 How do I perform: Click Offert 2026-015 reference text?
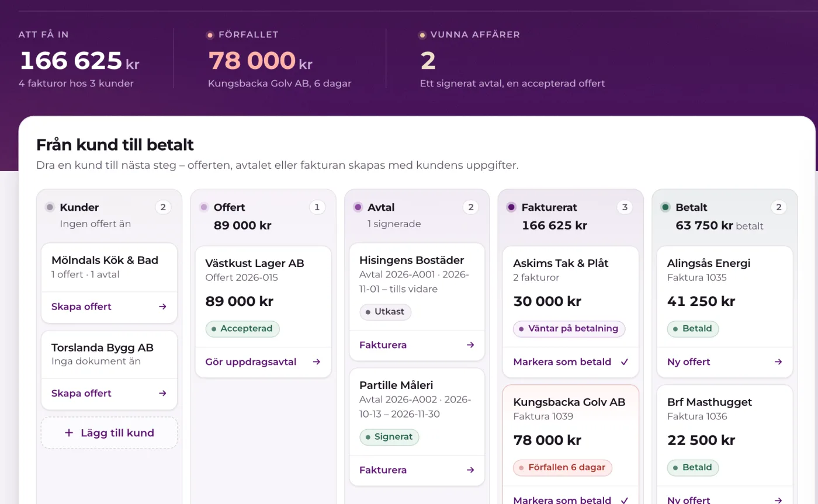point(242,277)
